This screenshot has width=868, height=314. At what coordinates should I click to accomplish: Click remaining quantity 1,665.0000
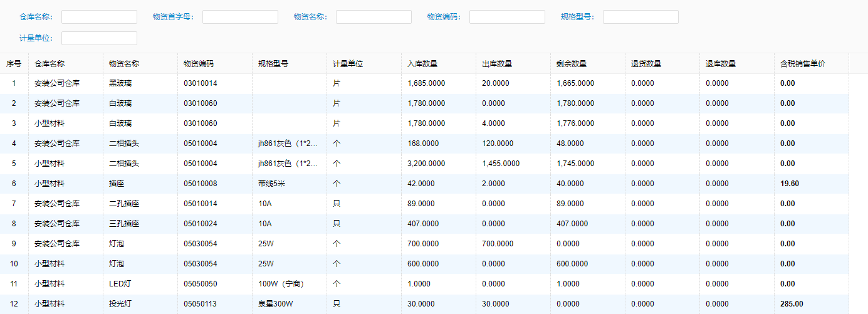tap(575, 83)
